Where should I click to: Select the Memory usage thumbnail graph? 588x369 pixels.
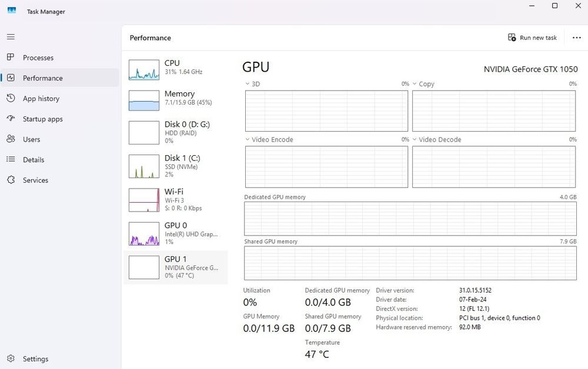pos(144,100)
